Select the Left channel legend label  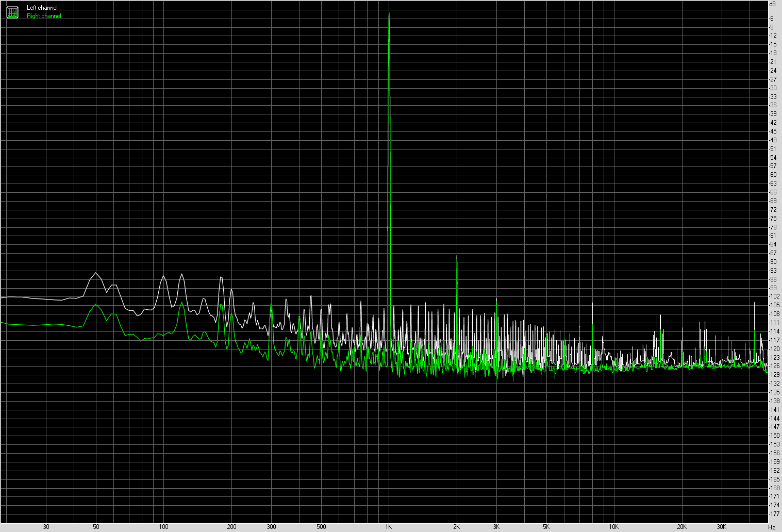42,8
